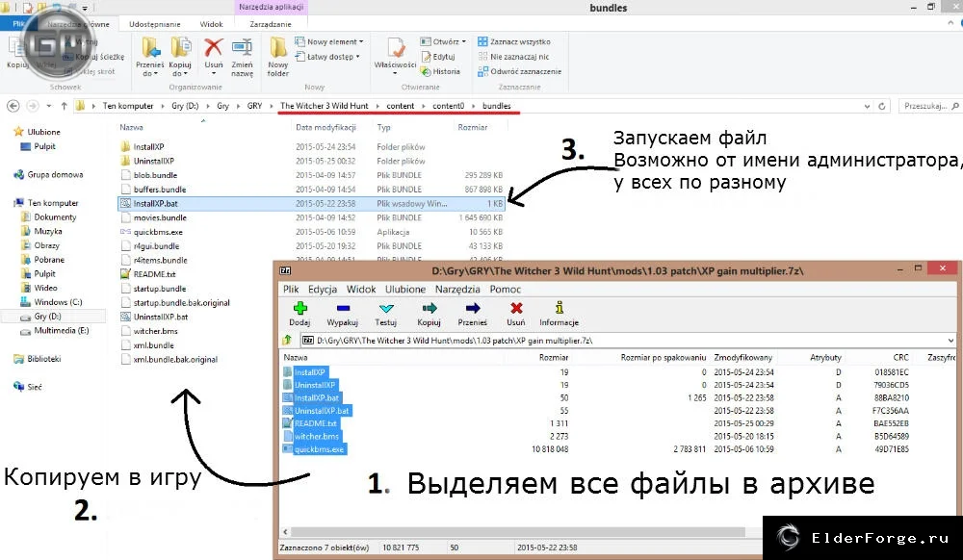Image resolution: width=963 pixels, height=560 pixels.
Task: Click the Informacje icon in 7-Zip
Action: pyautogui.click(x=559, y=307)
